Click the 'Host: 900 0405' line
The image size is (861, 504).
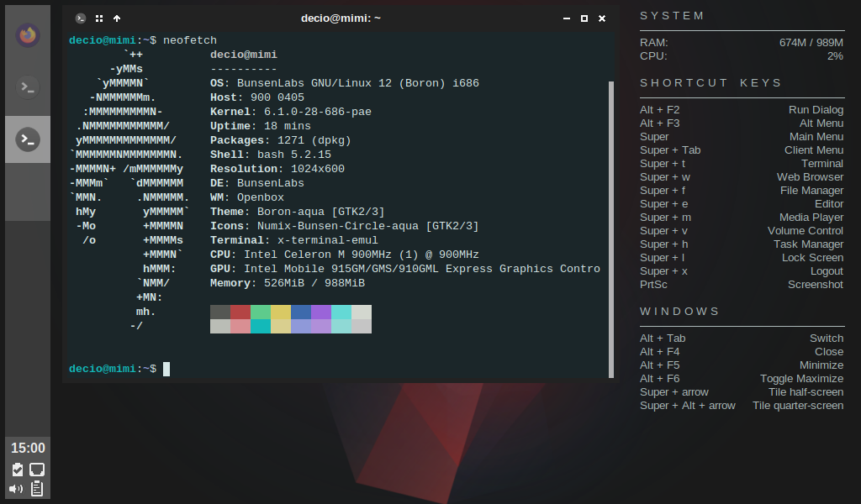[257, 97]
